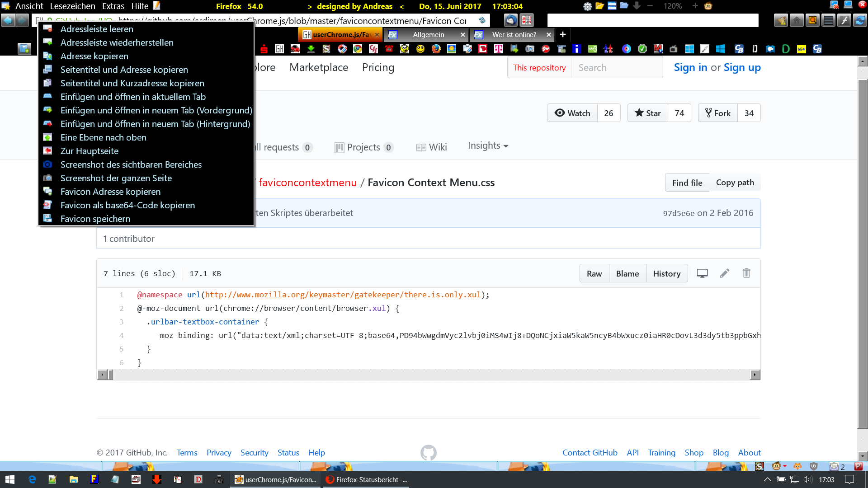Click the trash delete file icon
Image resolution: width=868 pixels, height=488 pixels.
click(746, 273)
